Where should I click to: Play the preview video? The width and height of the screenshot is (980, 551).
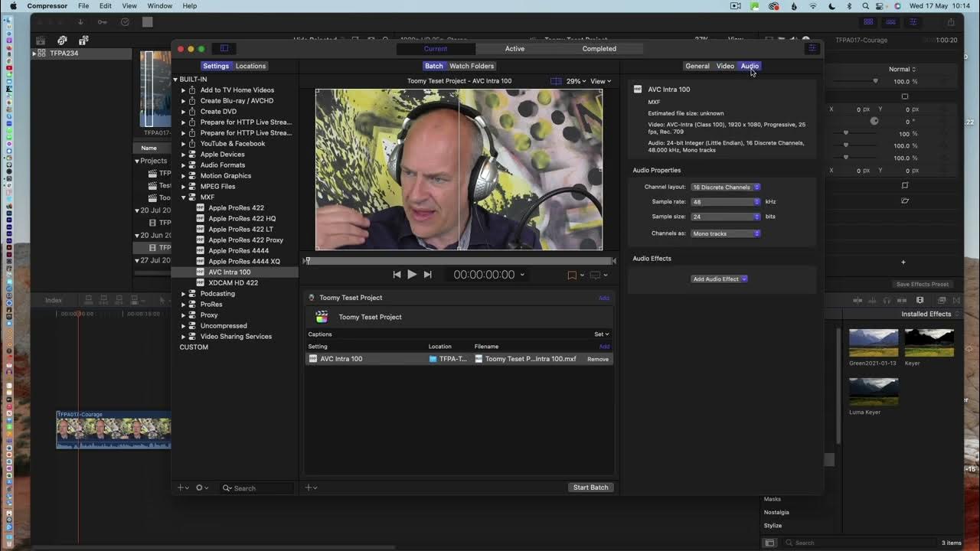[x=412, y=274]
